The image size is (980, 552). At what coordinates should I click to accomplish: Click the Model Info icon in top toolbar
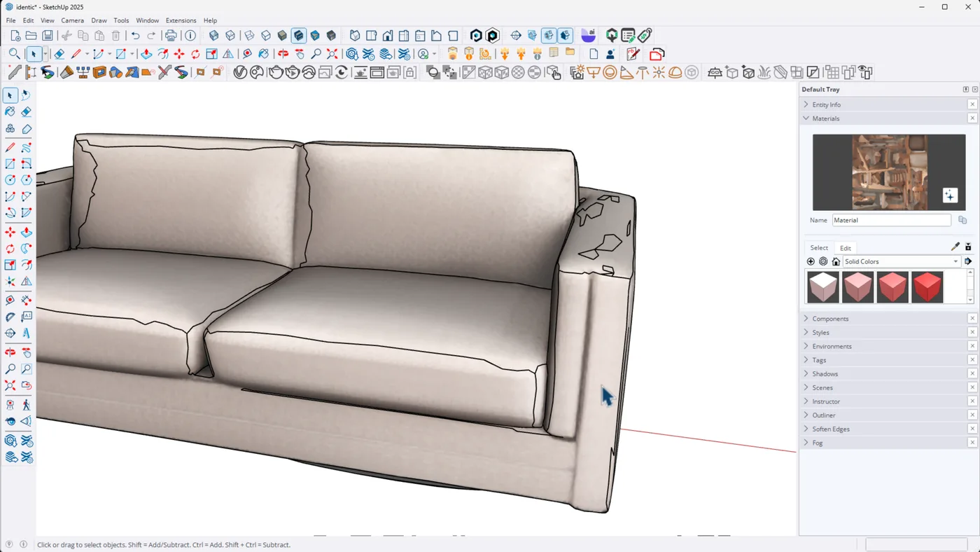190,36
